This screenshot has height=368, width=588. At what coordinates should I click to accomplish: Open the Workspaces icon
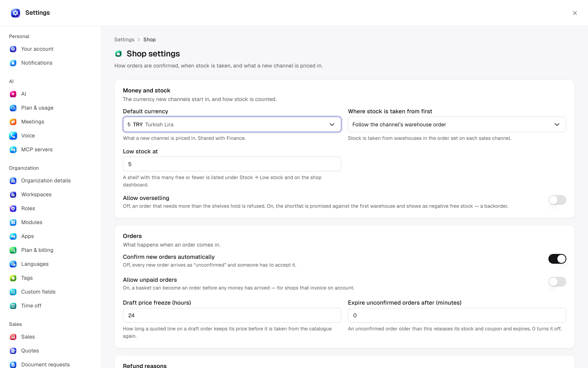coord(13,194)
